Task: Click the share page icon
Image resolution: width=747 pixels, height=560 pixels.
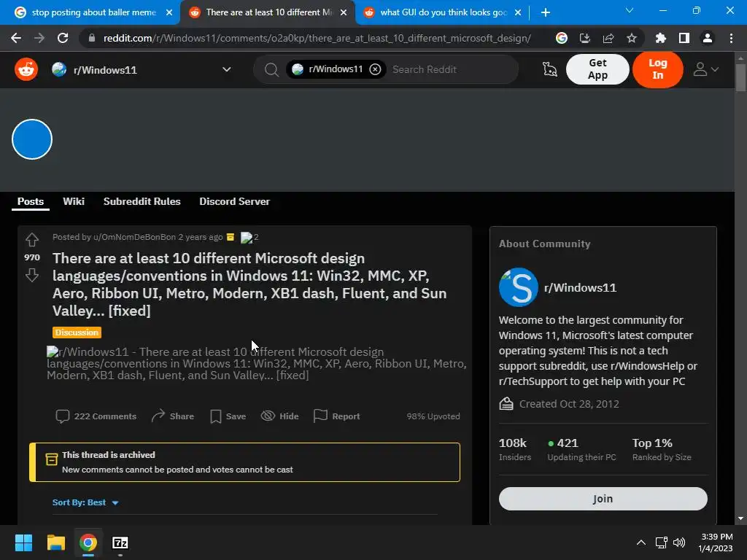Action: [x=608, y=38]
